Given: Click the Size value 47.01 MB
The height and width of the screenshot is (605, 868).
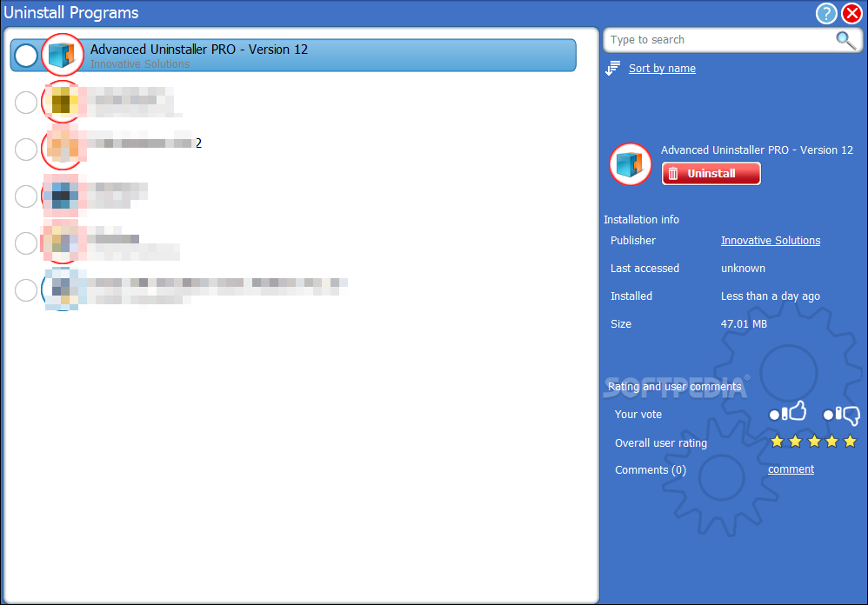Looking at the screenshot, I should click(744, 324).
